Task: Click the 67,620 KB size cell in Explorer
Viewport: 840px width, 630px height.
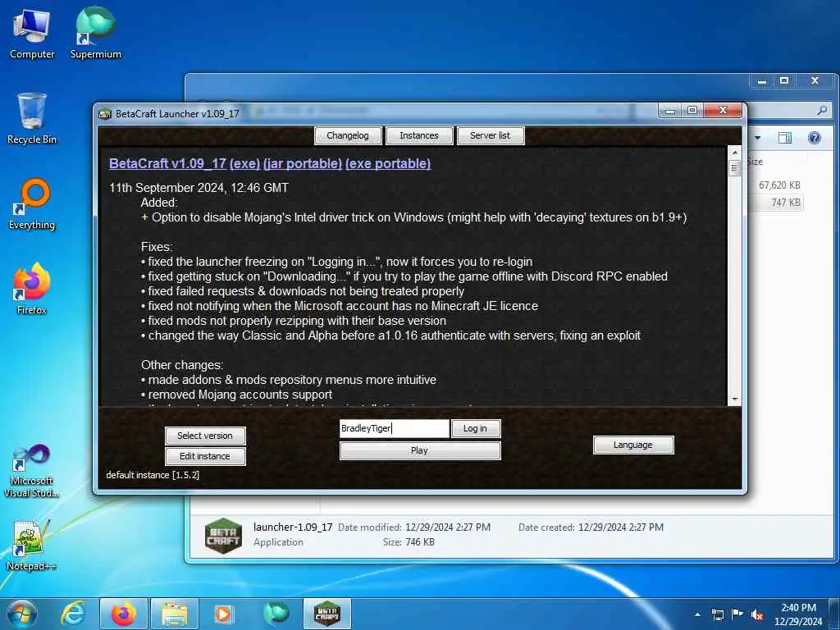Action: [779, 185]
